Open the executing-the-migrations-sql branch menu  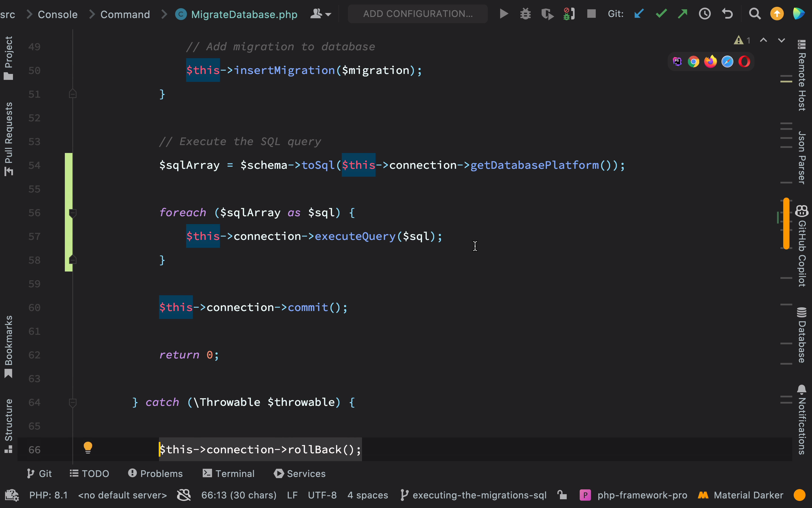pyautogui.click(x=473, y=495)
